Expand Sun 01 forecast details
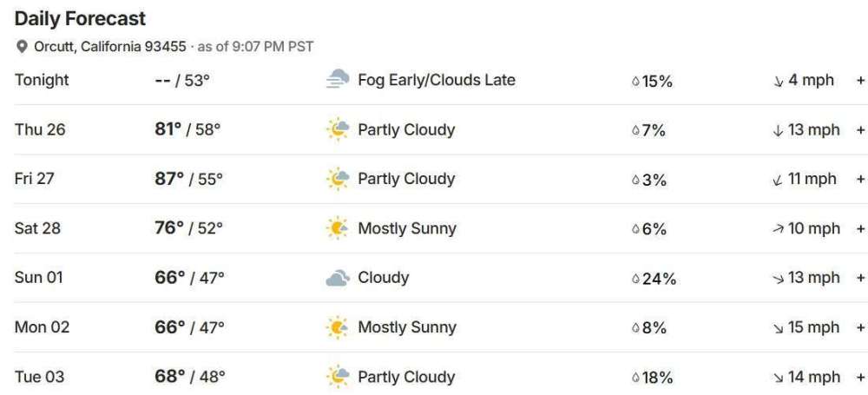The width and height of the screenshot is (868, 395). [860, 279]
